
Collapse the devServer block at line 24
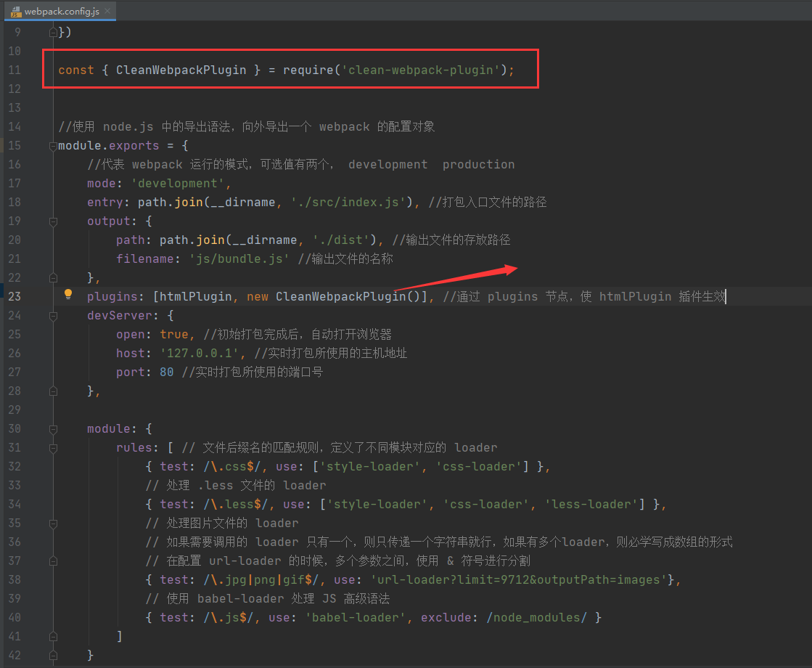pos(53,316)
